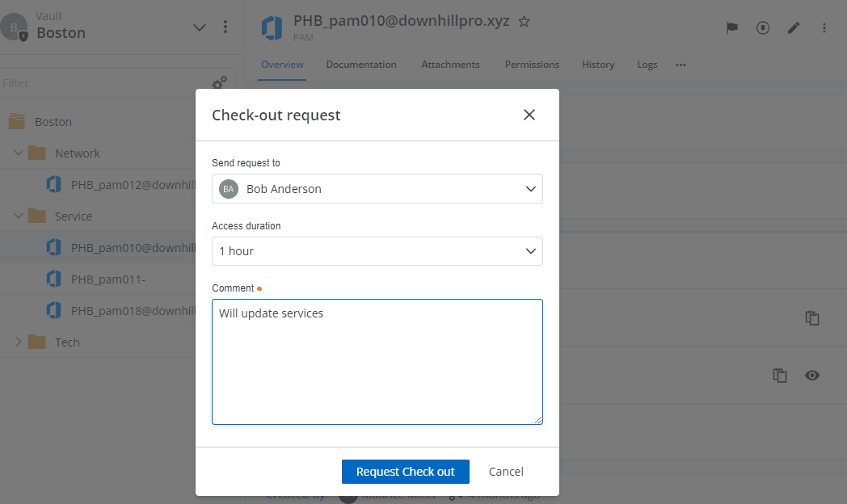This screenshot has height=504, width=847.
Task: Toggle password visibility with the eye icon
Action: click(x=812, y=375)
